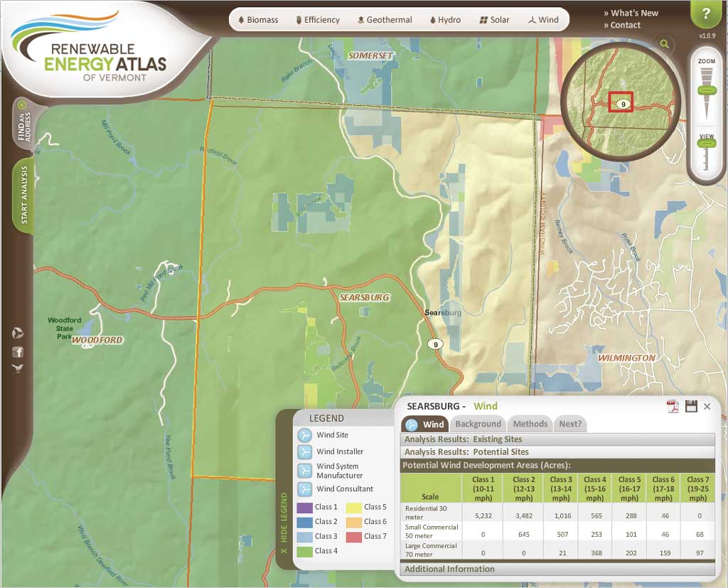
Task: Export the Searsburg results as PDF
Action: click(x=673, y=407)
